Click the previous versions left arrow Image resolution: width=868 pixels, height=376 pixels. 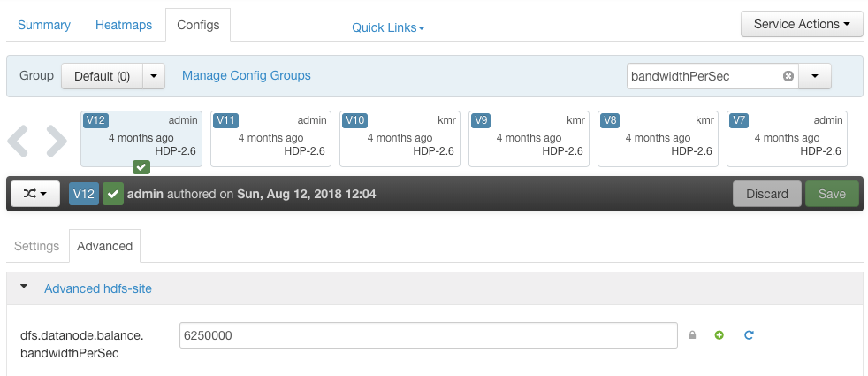pyautogui.click(x=19, y=141)
